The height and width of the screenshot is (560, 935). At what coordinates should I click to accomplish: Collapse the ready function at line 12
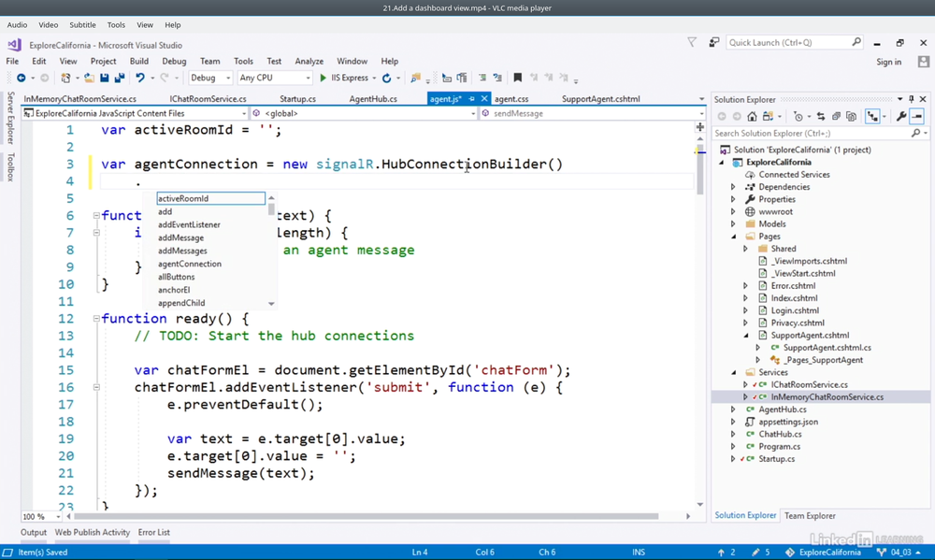[96, 319]
